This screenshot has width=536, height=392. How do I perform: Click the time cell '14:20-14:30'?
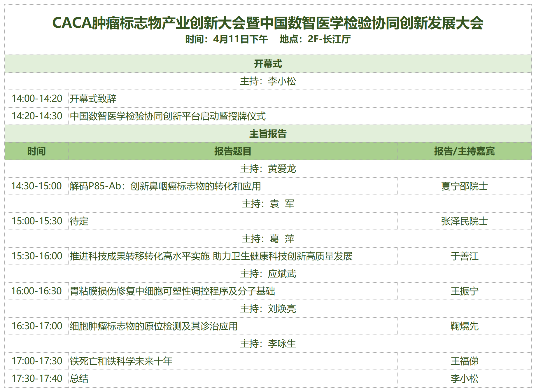click(37, 116)
